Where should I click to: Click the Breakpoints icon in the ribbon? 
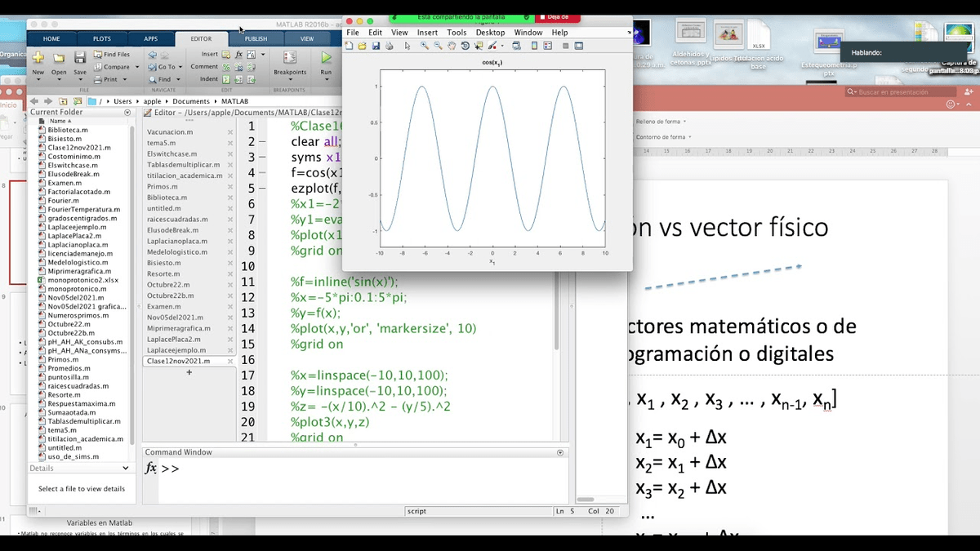pos(289,58)
